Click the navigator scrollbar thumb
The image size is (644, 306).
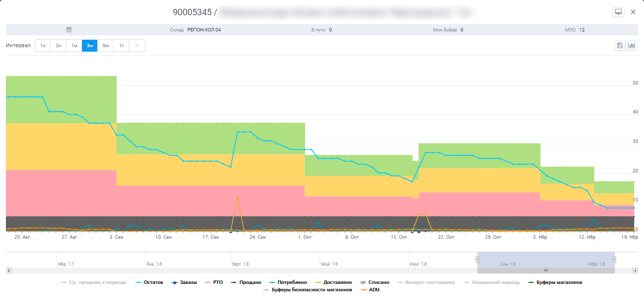(545, 271)
